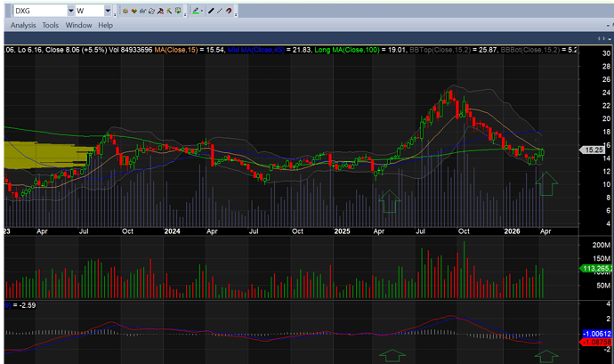Toggle the red magnet snap icon

[x=230, y=11]
